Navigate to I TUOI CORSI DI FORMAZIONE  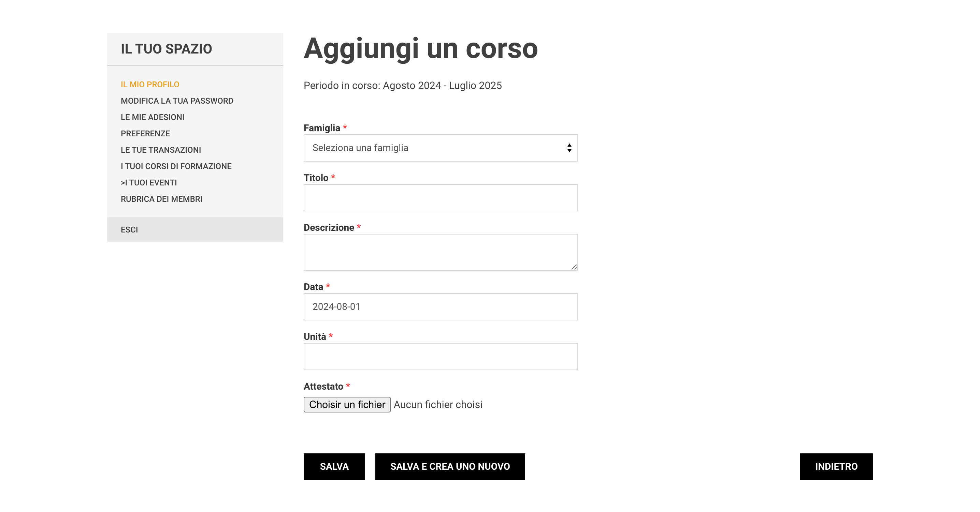tap(176, 166)
